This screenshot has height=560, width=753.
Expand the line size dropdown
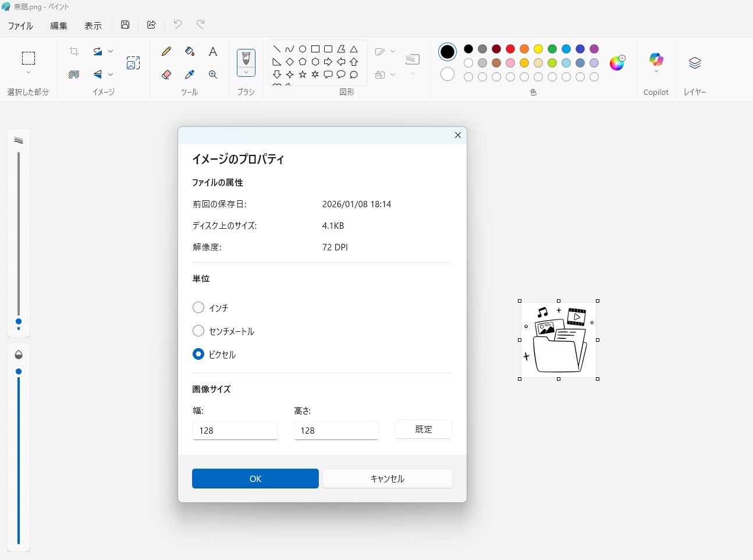413,73
